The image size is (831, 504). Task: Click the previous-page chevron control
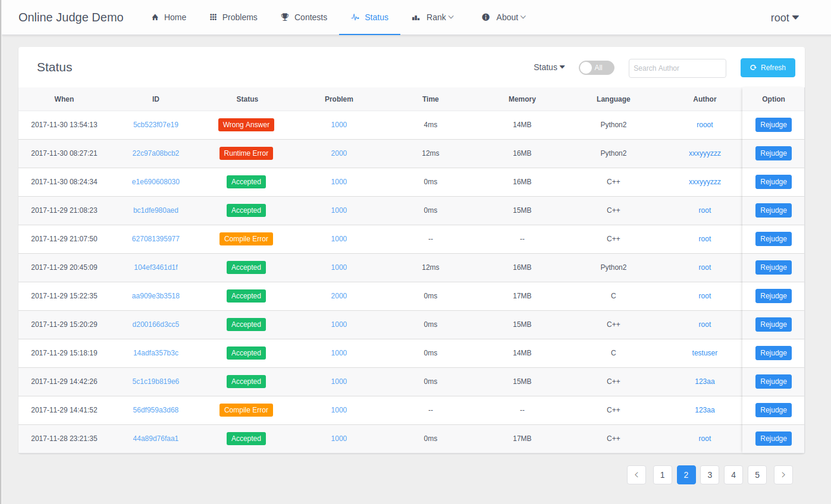636,475
